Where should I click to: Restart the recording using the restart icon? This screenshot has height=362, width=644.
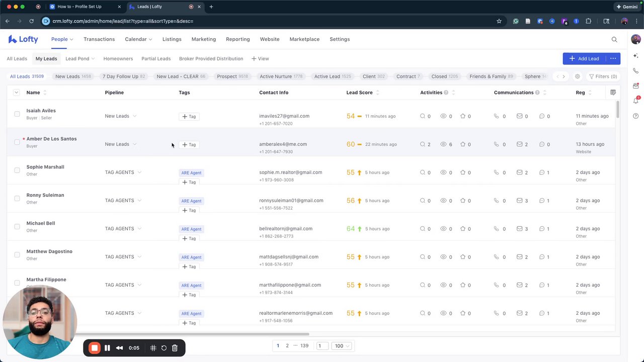(x=164, y=348)
